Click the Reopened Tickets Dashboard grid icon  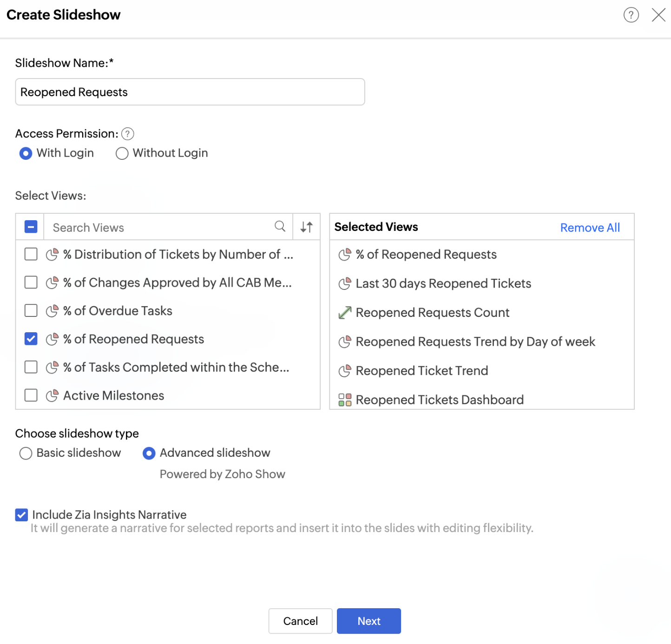(345, 400)
